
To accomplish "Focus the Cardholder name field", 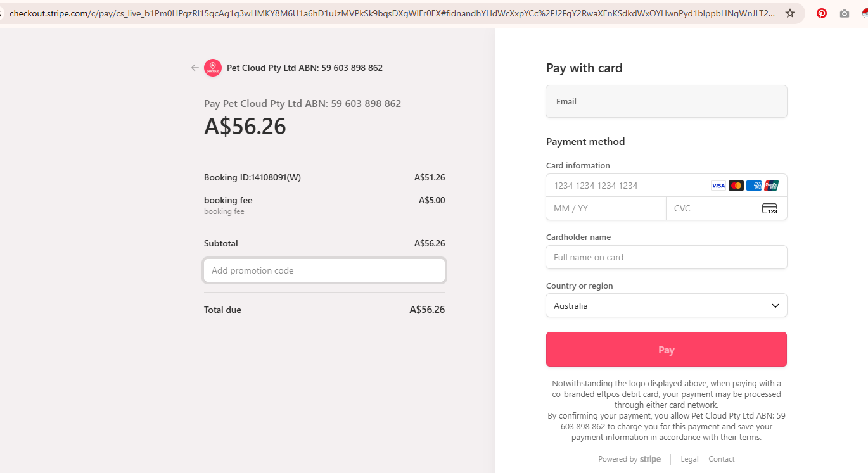I will tap(666, 257).
